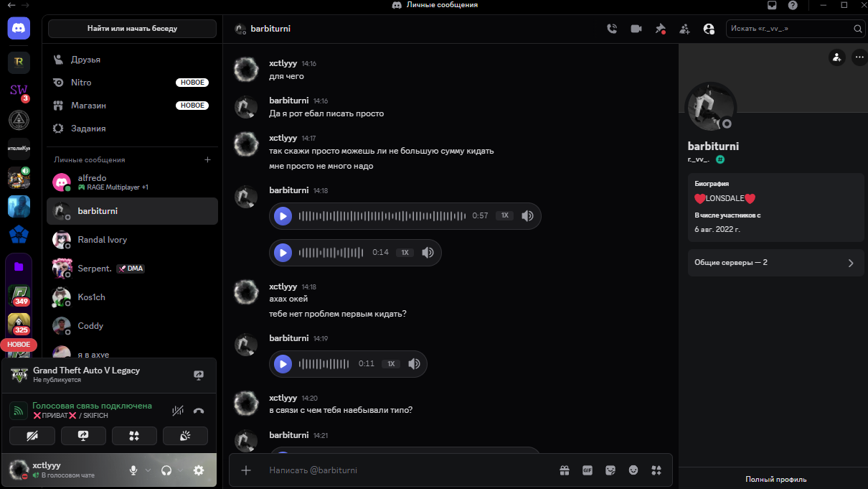Open the server folder in the sidebar
Screen dimensions: 868x489
pos(19,266)
